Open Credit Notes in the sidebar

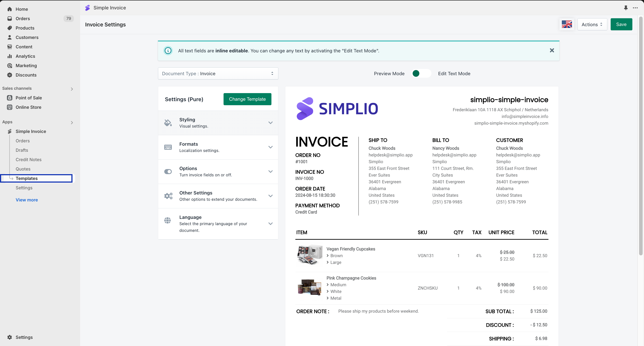pos(28,160)
